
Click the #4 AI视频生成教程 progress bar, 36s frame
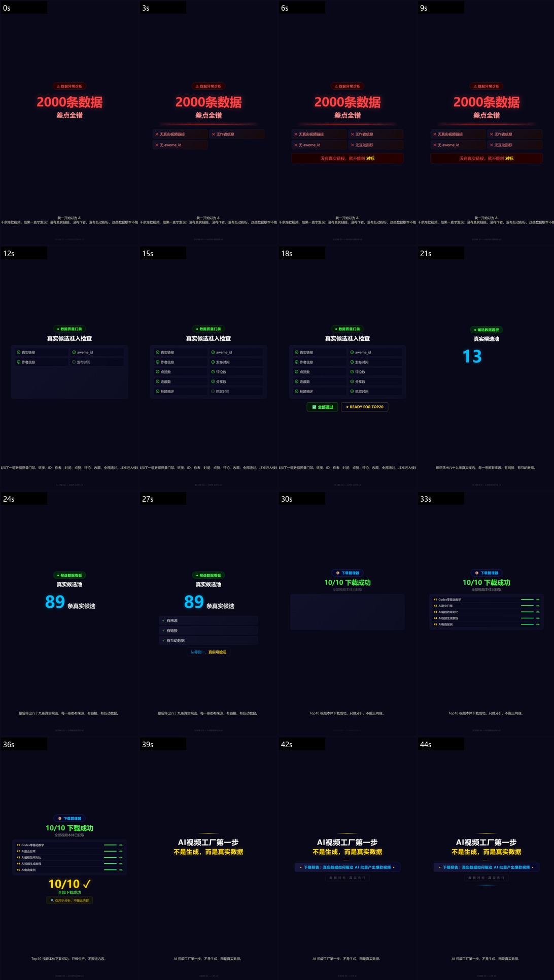[110, 863]
